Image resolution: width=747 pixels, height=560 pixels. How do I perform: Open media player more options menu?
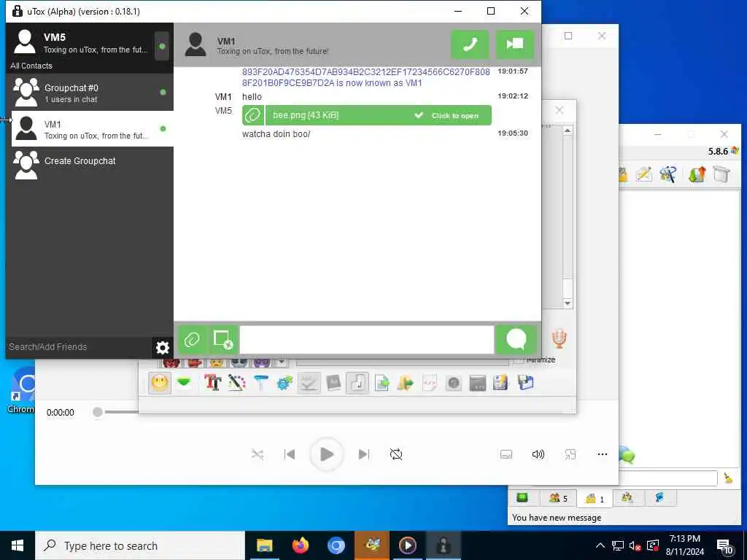(x=602, y=454)
